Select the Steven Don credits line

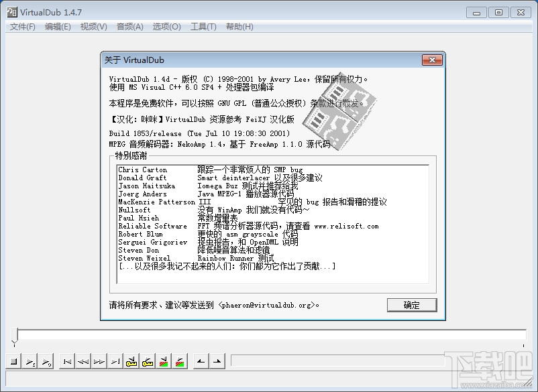coord(194,250)
